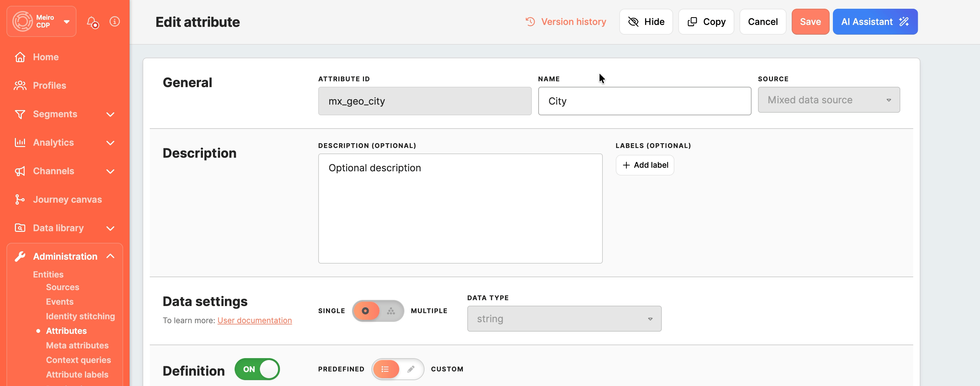This screenshot has width=980, height=386.
Task: Click the Attribute ID field mx_geo_city
Action: 425,101
